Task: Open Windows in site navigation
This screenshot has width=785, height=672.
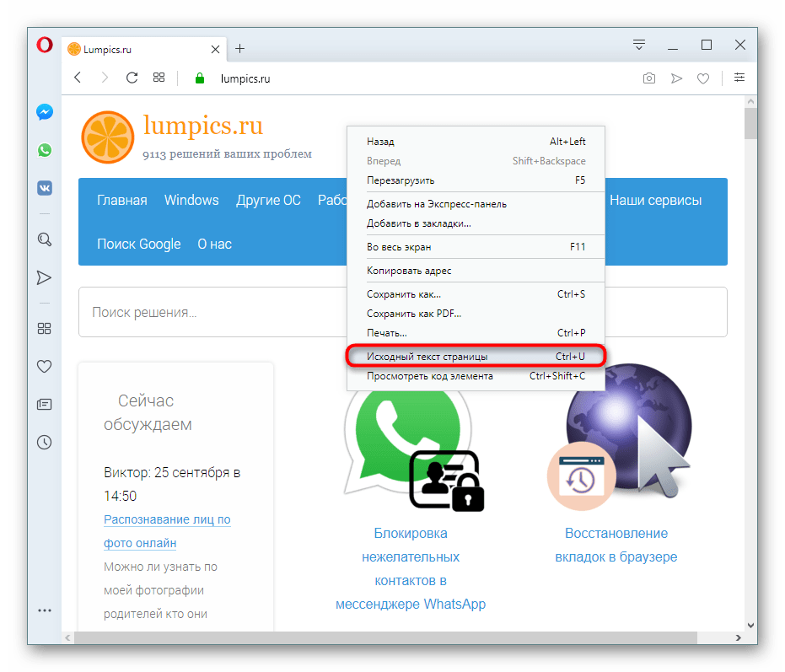Action: (x=191, y=201)
